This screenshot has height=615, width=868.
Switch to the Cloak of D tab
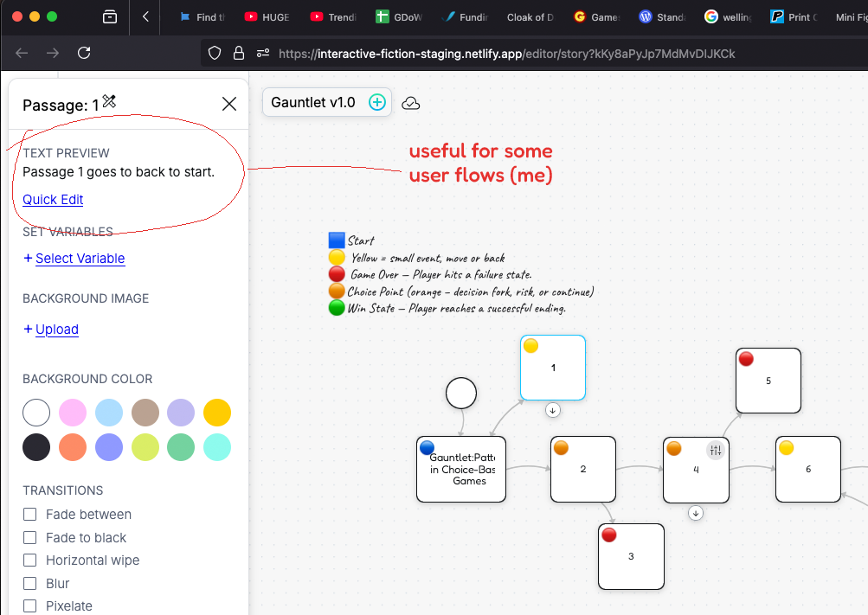530,17
